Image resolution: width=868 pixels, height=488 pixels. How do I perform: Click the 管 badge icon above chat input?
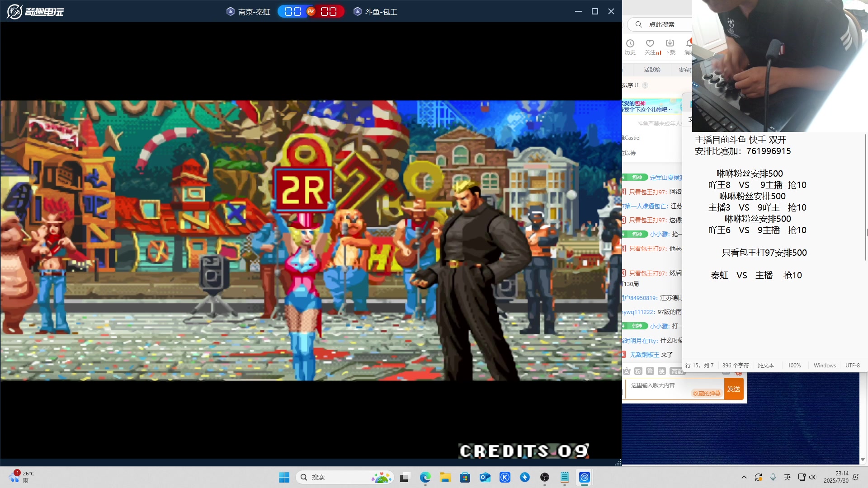coord(650,371)
